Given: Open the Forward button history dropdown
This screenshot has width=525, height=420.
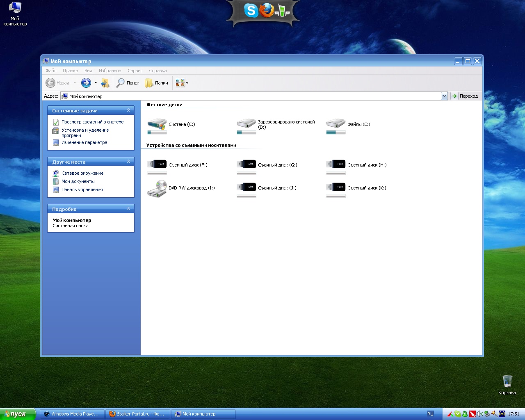Looking at the screenshot, I should point(96,83).
